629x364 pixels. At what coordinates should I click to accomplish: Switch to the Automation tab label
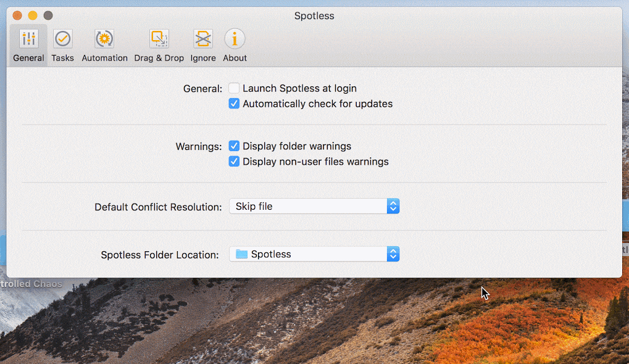coord(105,58)
